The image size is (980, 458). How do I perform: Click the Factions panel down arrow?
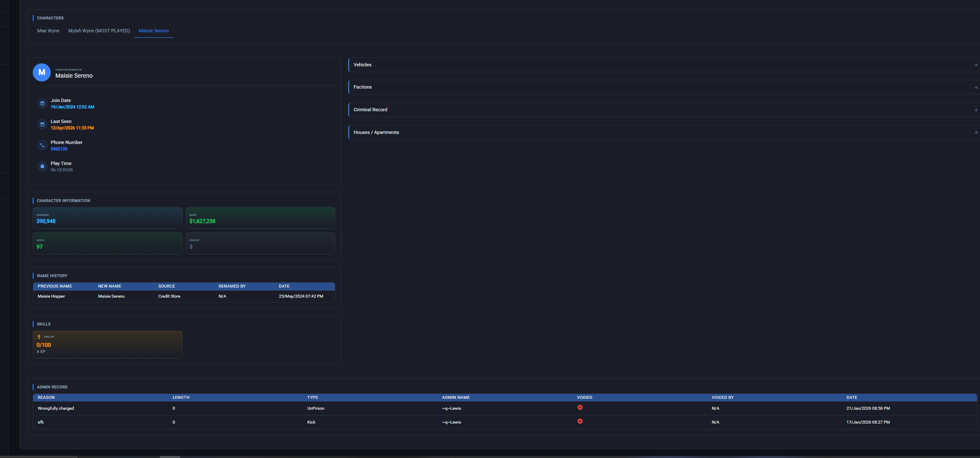(976, 87)
